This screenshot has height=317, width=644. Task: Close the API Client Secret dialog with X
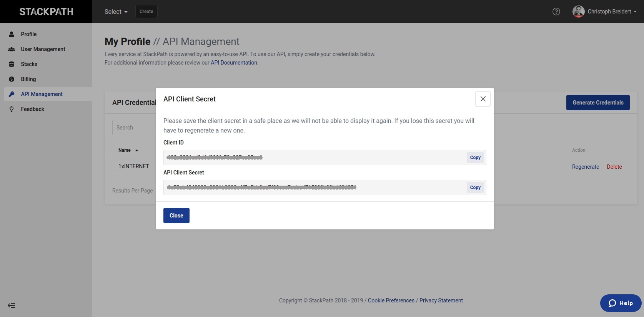click(483, 99)
